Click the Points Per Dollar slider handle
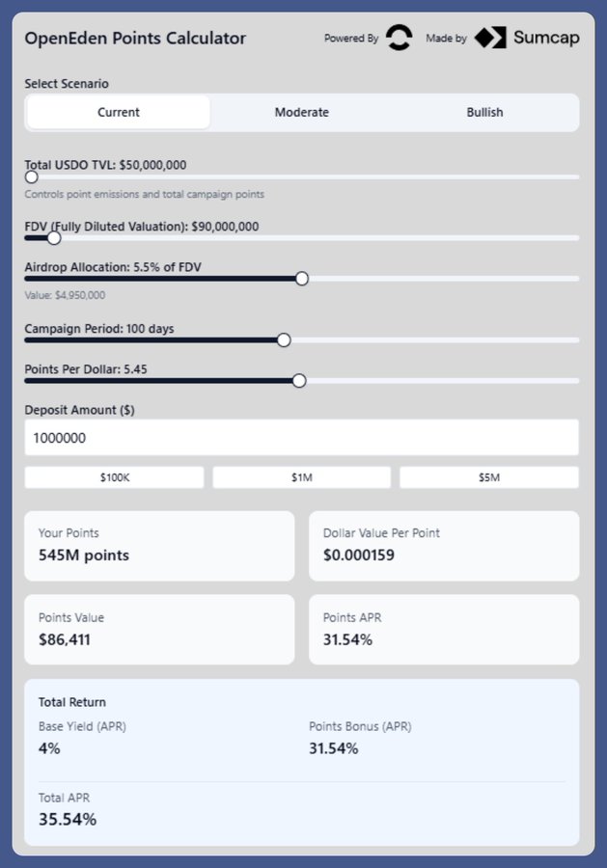Image resolution: width=607 pixels, height=868 pixels. 299,381
